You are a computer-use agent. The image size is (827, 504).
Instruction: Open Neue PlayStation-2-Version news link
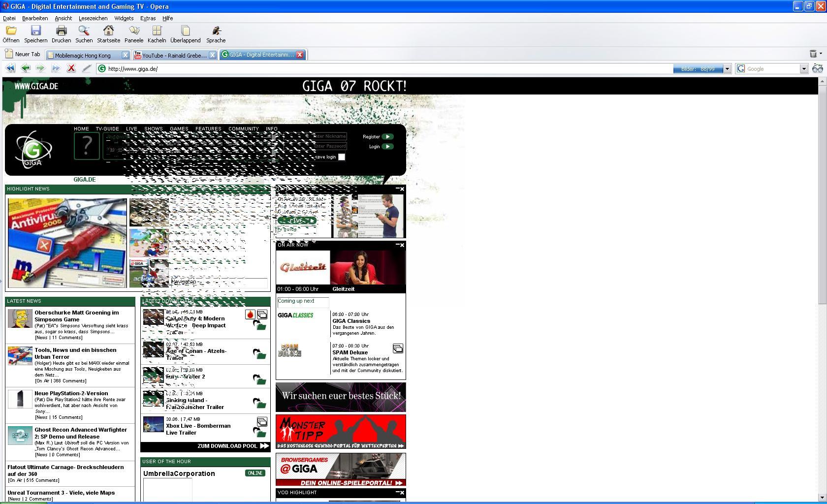(71, 393)
